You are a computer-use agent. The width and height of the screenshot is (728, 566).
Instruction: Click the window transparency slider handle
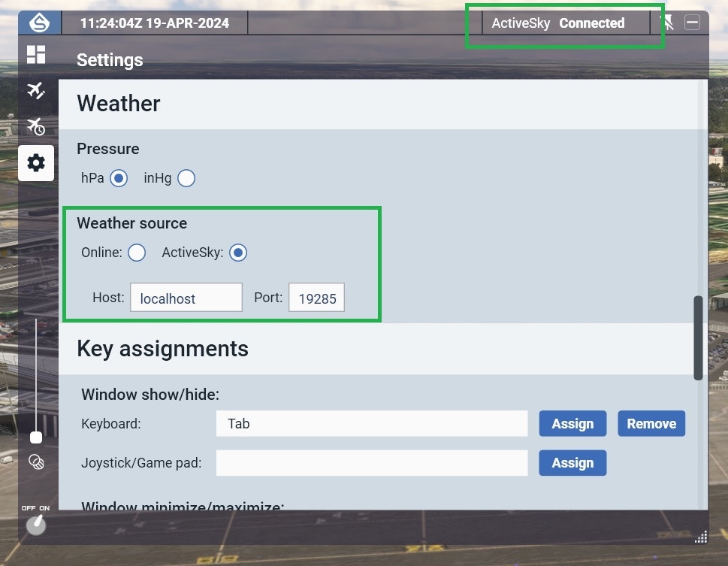click(x=36, y=437)
